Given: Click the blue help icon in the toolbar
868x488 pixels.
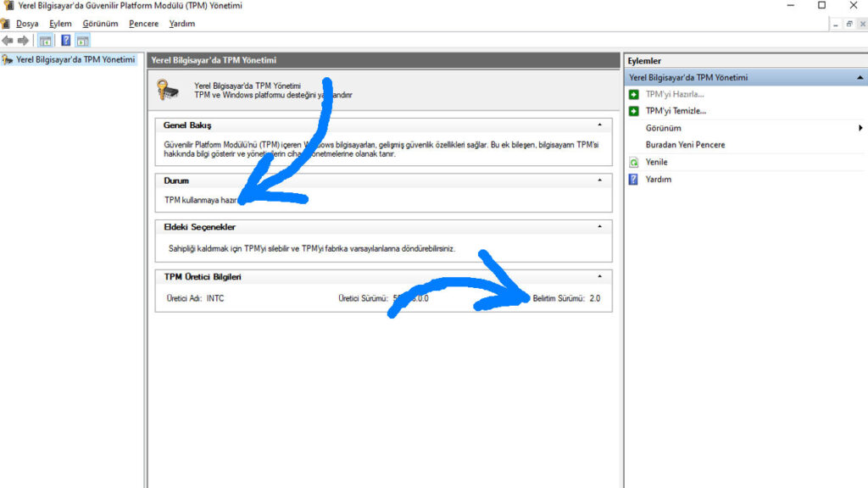Looking at the screenshot, I should tap(65, 41).
